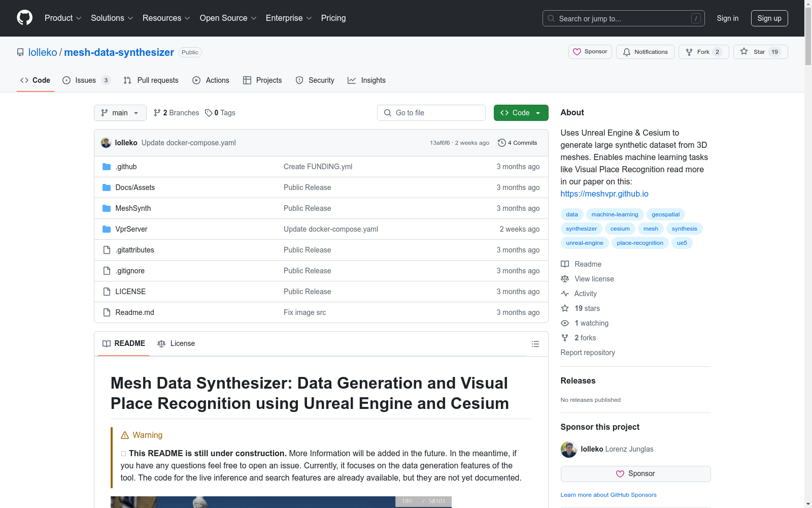
Task: Click the star icon next to 19 stars
Action: pos(565,308)
